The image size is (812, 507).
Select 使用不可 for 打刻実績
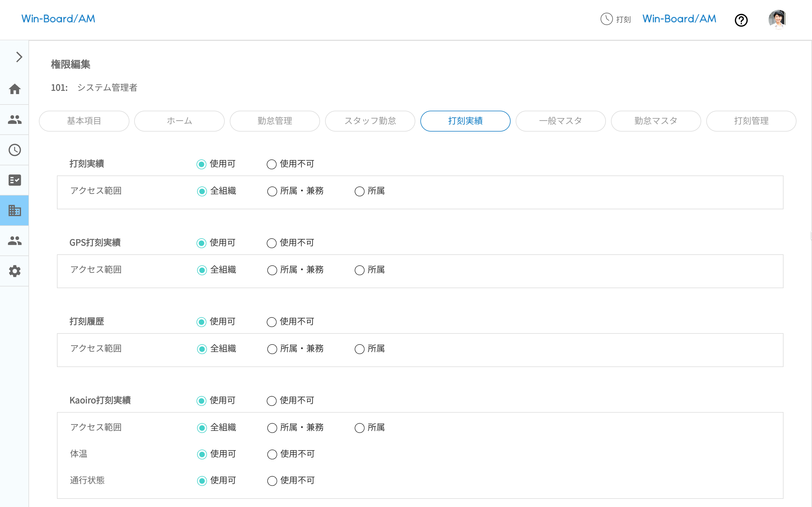272,164
